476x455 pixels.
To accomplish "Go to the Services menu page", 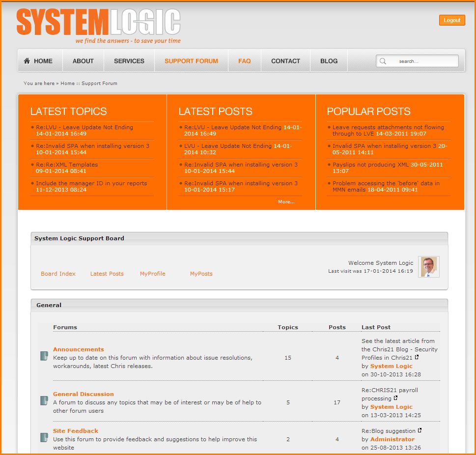I will pos(129,61).
